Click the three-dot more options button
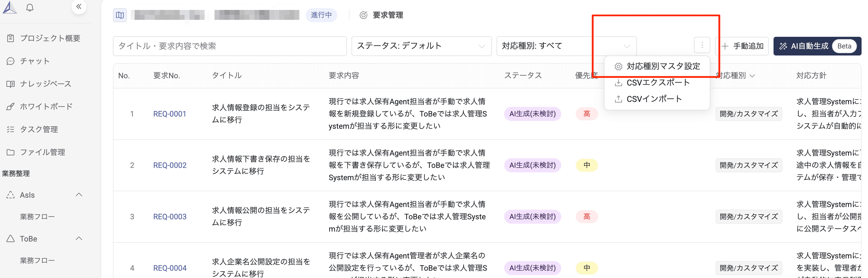Image resolution: width=868 pixels, height=278 pixels. coord(702,45)
